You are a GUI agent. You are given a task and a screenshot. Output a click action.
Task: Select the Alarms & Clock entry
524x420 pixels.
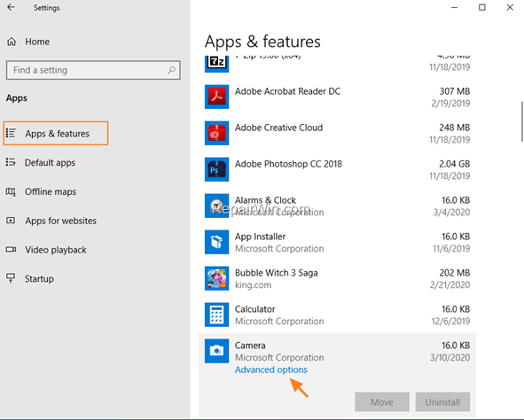click(337, 206)
